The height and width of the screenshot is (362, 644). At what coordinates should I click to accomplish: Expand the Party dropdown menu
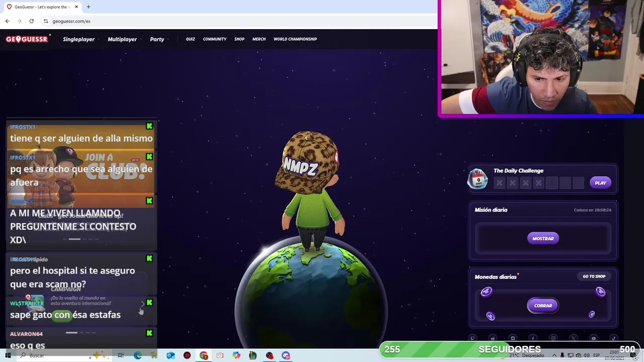(x=159, y=39)
